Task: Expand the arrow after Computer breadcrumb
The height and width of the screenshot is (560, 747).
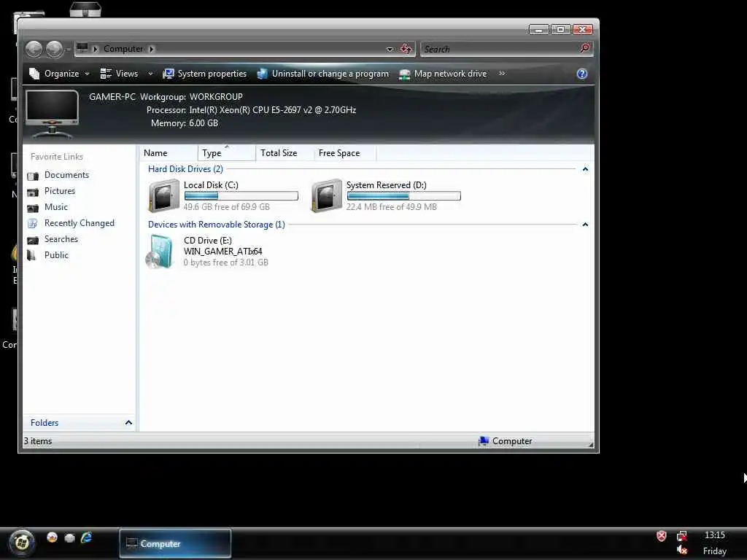Action: [152, 49]
